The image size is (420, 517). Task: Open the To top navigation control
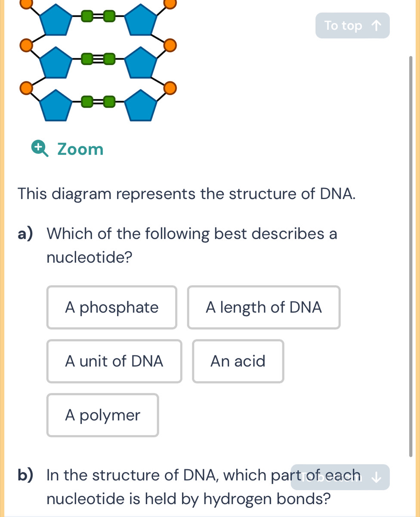(x=352, y=25)
